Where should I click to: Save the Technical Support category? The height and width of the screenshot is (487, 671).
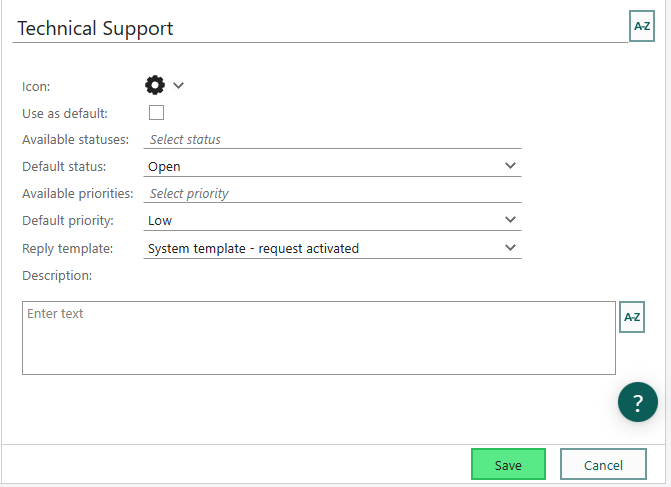[508, 464]
